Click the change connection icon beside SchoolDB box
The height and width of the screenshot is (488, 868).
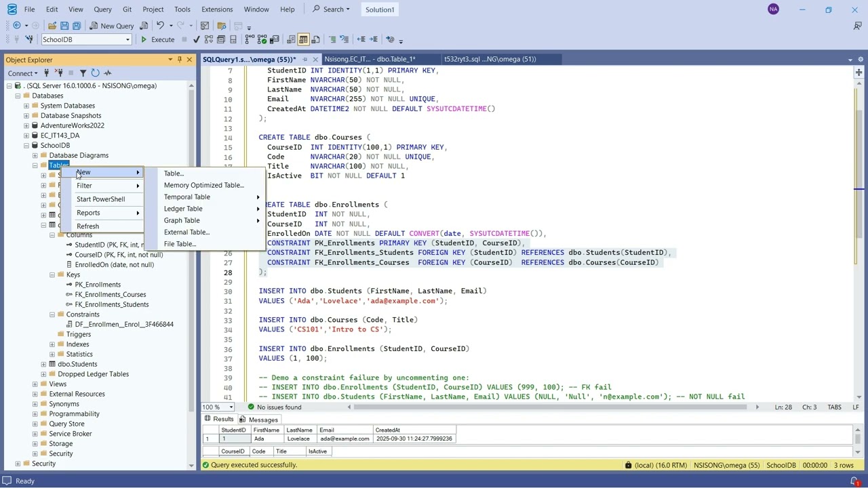coord(29,39)
